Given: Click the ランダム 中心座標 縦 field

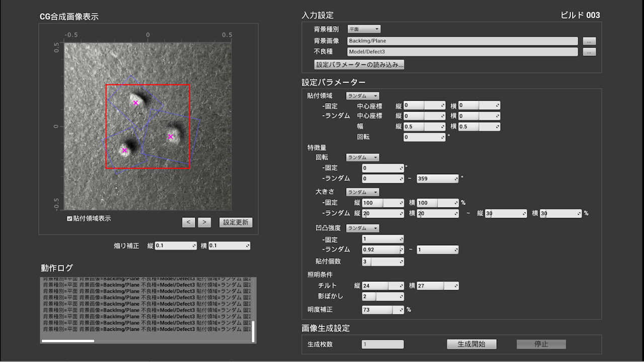Looking at the screenshot, I should [424, 116].
